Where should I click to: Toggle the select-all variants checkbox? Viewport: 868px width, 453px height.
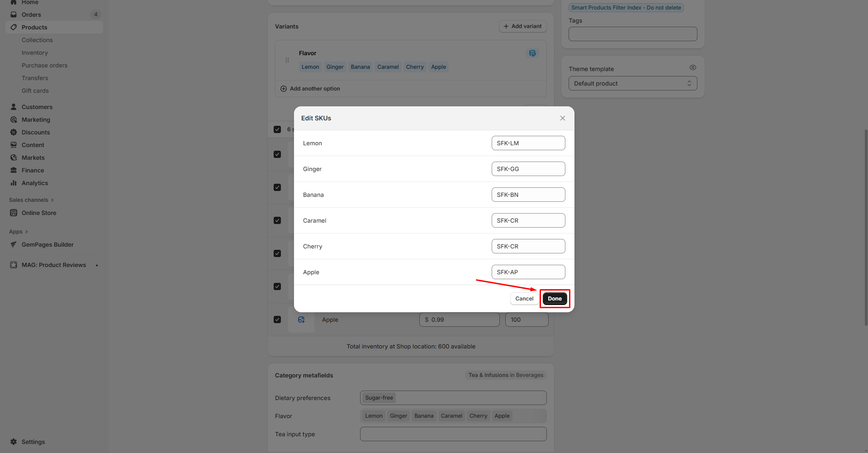point(277,129)
